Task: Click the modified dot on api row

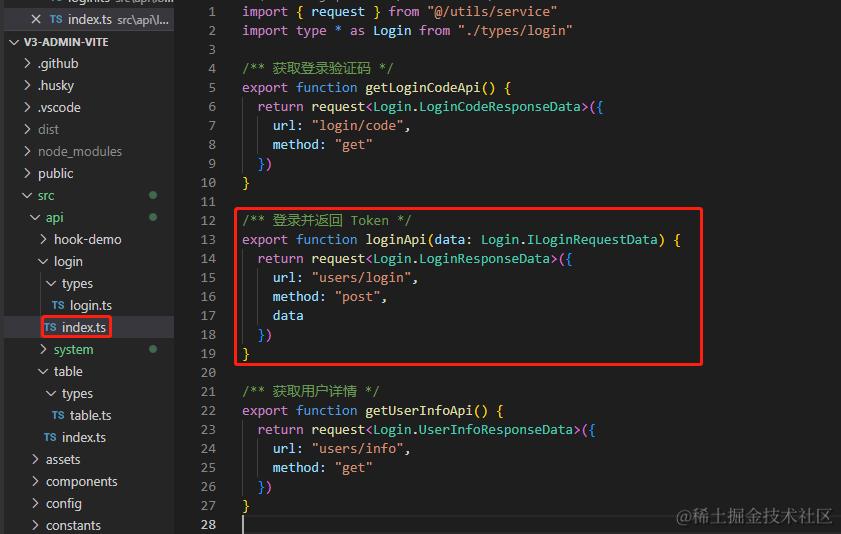Action: tap(153, 217)
